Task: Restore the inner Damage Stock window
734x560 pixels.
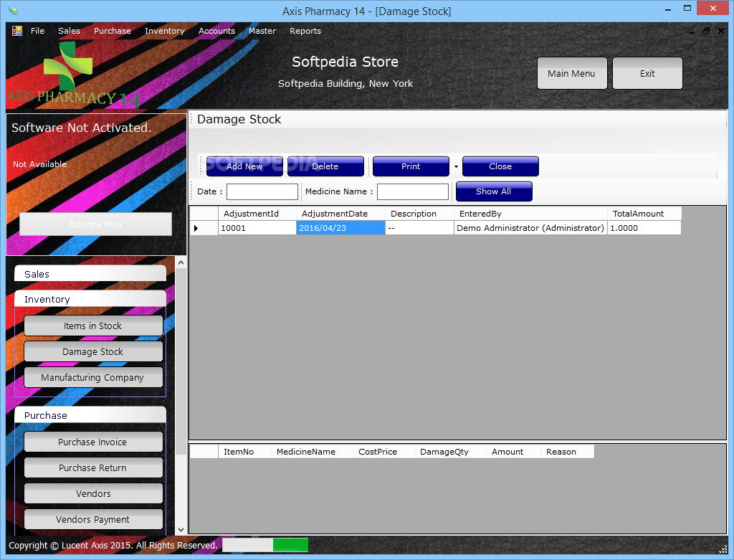Action: 706,31
